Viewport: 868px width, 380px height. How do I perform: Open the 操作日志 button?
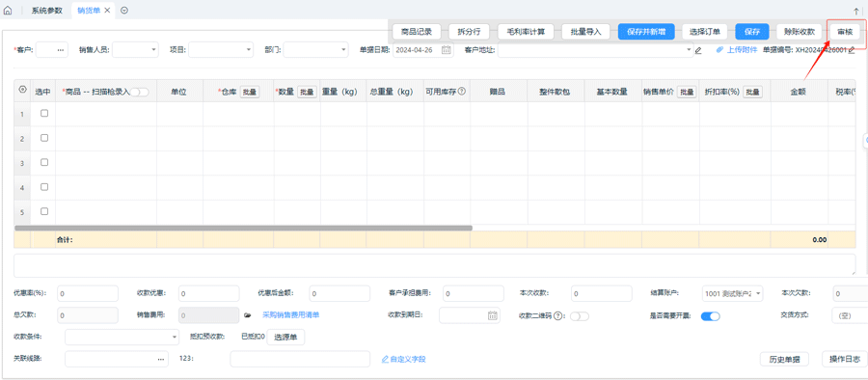845,359
